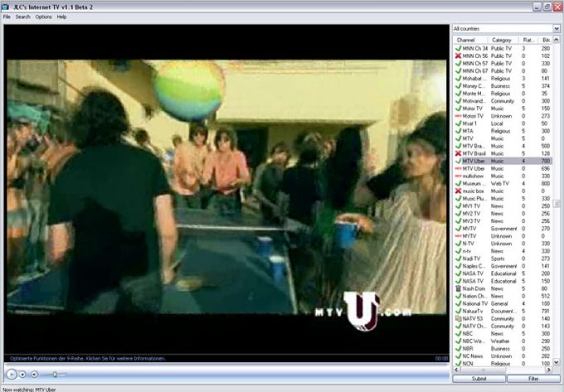Screen dimensions: 564x392
Task: Sort the list by the Bit. column header
Action: [546, 40]
